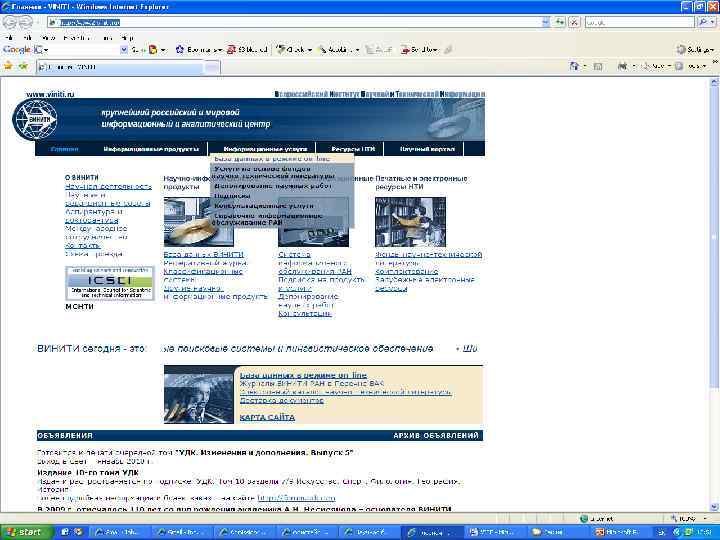
Task: Go back with the browser Back arrow
Action: click(10, 22)
